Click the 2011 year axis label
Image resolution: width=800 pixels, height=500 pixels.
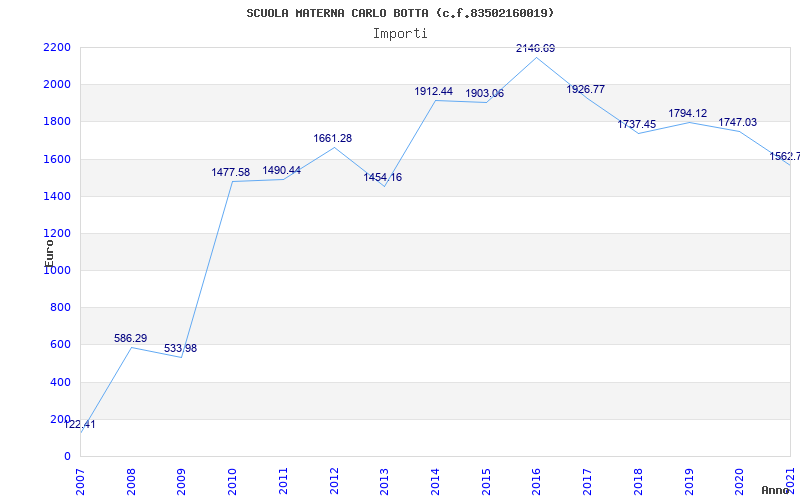283,482
